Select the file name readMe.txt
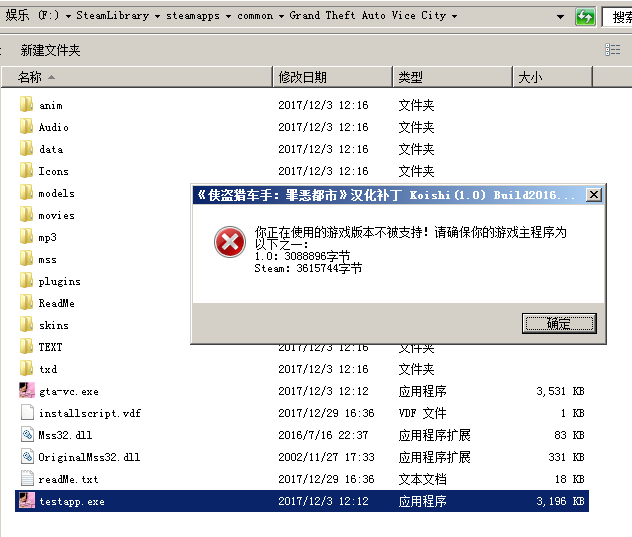This screenshot has width=632, height=537. tap(68, 479)
